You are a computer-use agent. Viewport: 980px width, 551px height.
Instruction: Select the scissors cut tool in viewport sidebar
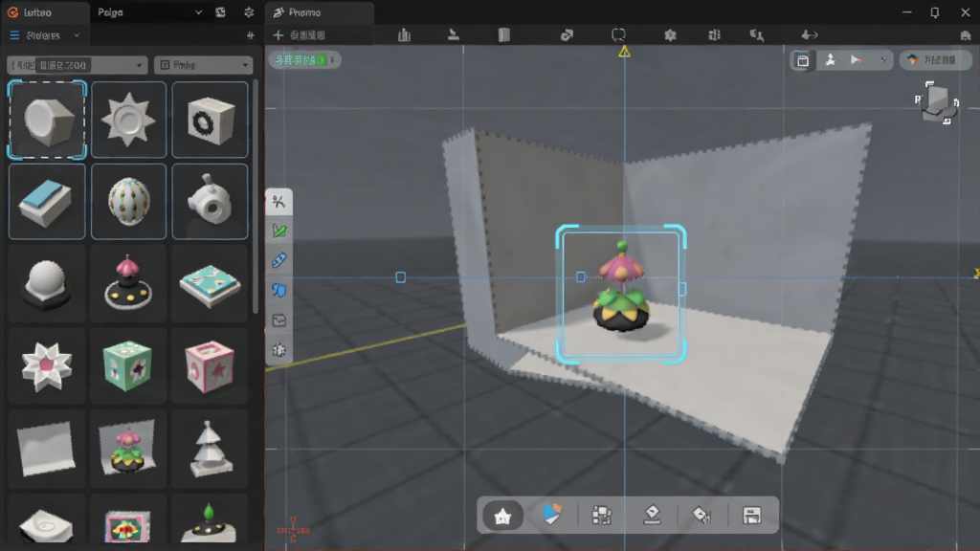(278, 202)
